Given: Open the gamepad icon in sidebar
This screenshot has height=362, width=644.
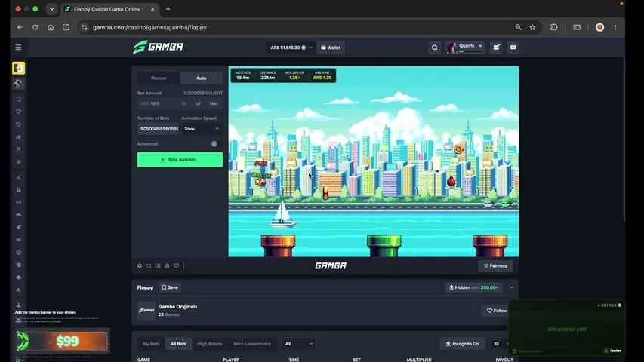Looking at the screenshot, I should (x=18, y=215).
